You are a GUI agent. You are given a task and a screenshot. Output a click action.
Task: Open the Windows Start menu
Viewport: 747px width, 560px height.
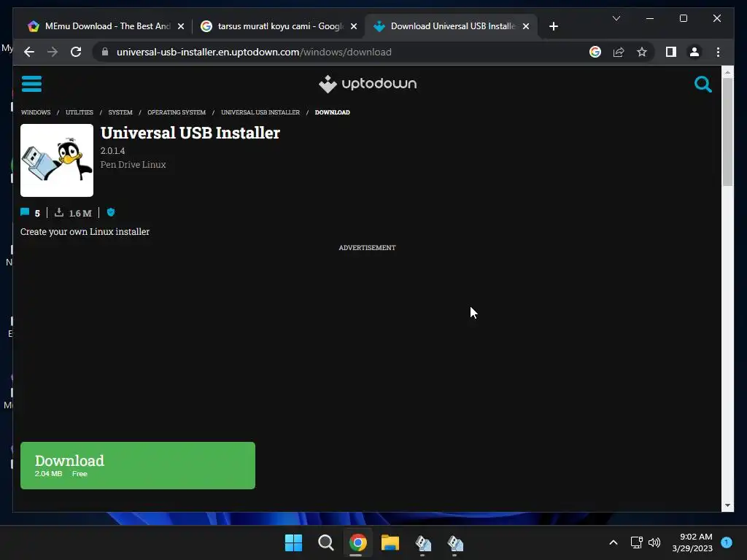(x=293, y=542)
